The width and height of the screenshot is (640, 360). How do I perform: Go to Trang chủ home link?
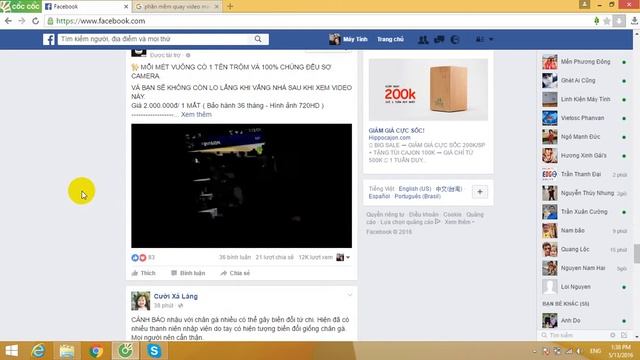click(390, 39)
